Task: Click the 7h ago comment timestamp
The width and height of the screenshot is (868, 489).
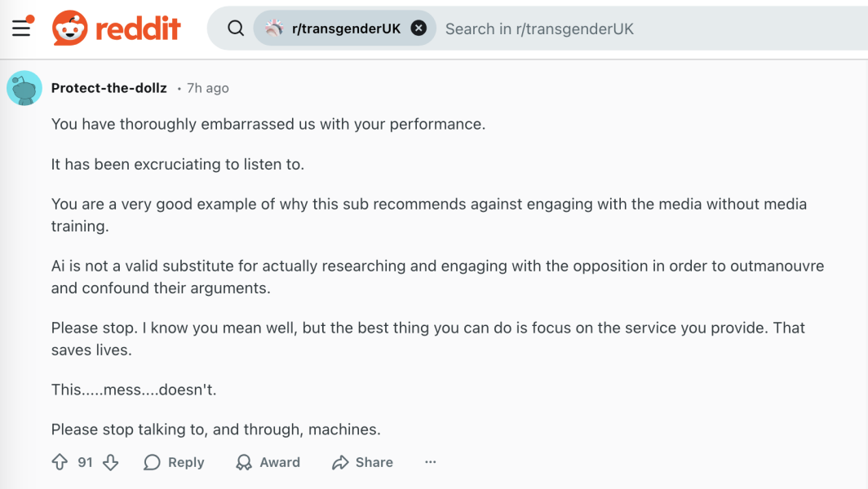Action: 208,88
